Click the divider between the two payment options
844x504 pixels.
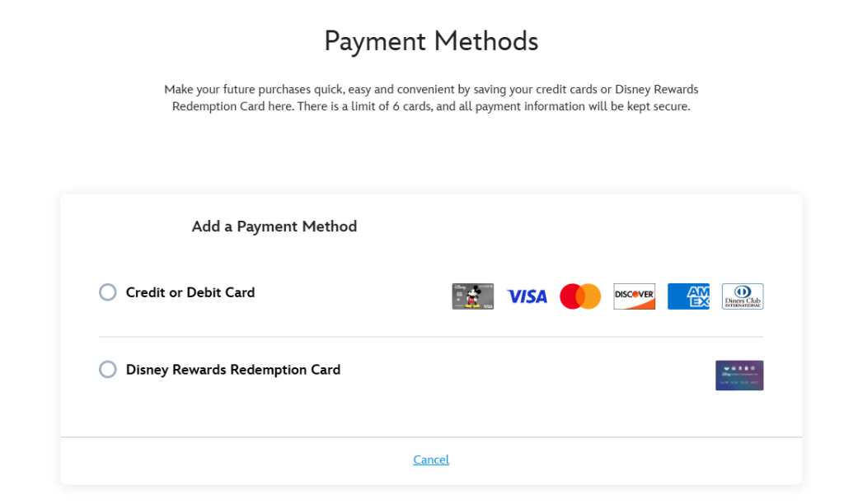(431, 338)
